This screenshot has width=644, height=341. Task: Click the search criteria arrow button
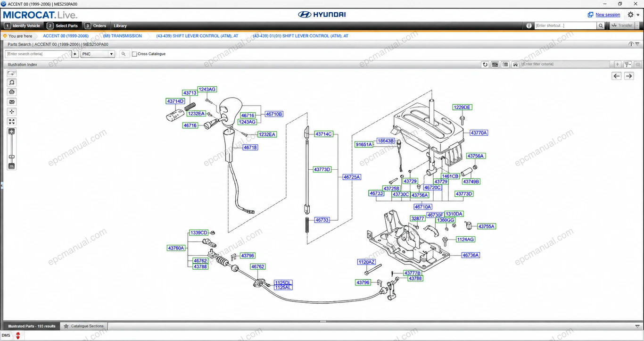pyautogui.click(x=75, y=54)
